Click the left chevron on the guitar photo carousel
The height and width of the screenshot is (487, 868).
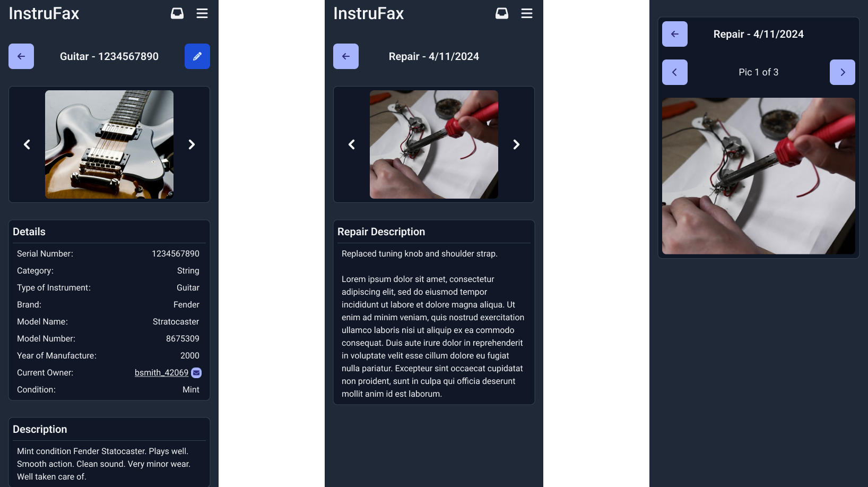[27, 144]
